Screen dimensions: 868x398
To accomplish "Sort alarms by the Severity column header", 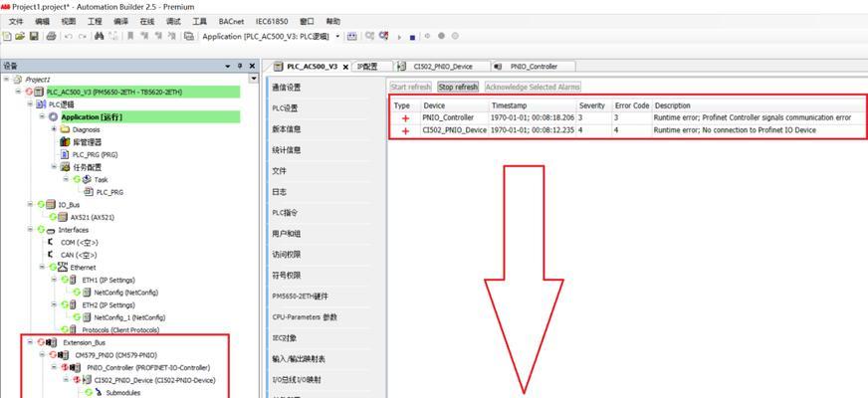I will pos(594,105).
